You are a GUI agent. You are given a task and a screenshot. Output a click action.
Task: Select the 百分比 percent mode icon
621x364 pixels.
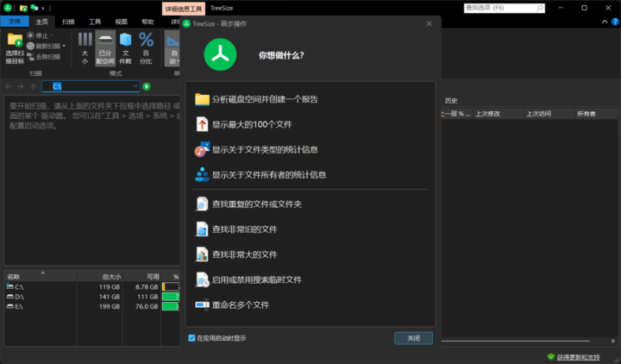pos(146,46)
